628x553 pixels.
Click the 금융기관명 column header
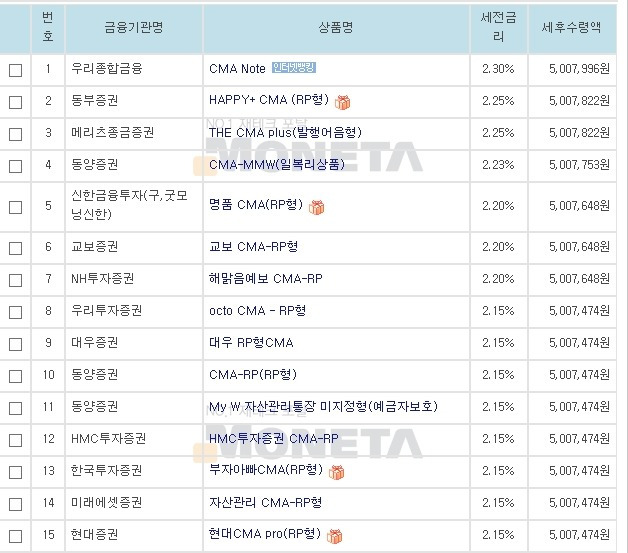134,27
